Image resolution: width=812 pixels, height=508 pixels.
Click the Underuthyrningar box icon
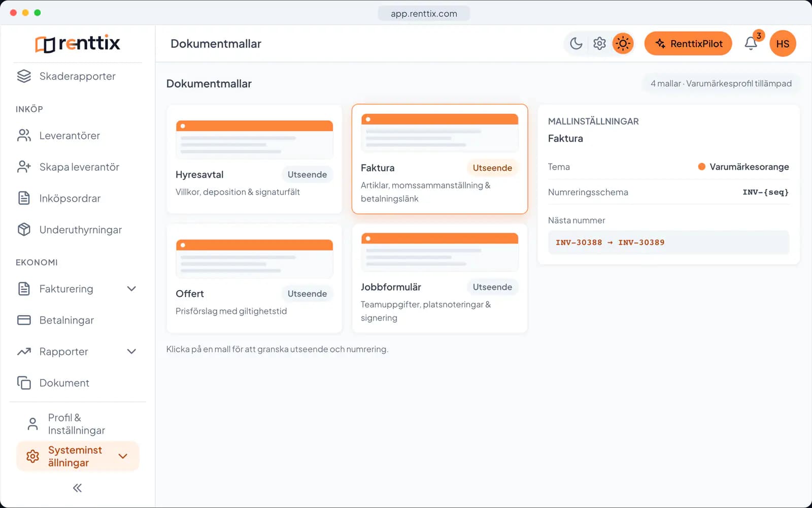click(24, 230)
